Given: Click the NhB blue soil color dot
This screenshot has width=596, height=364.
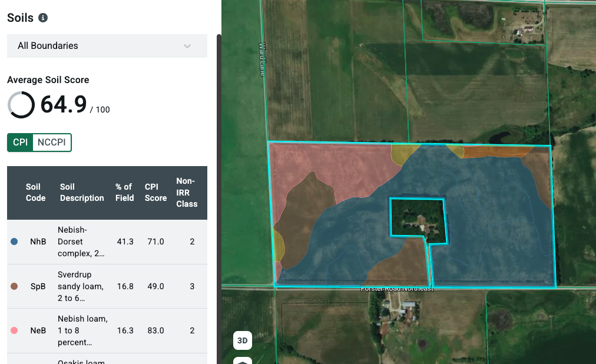Looking at the screenshot, I should click(15, 241).
